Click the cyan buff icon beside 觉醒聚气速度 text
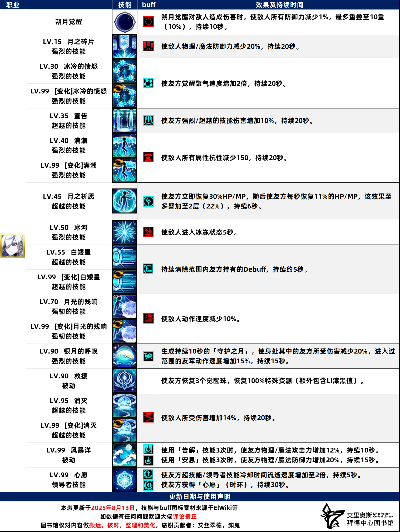 tap(148, 83)
